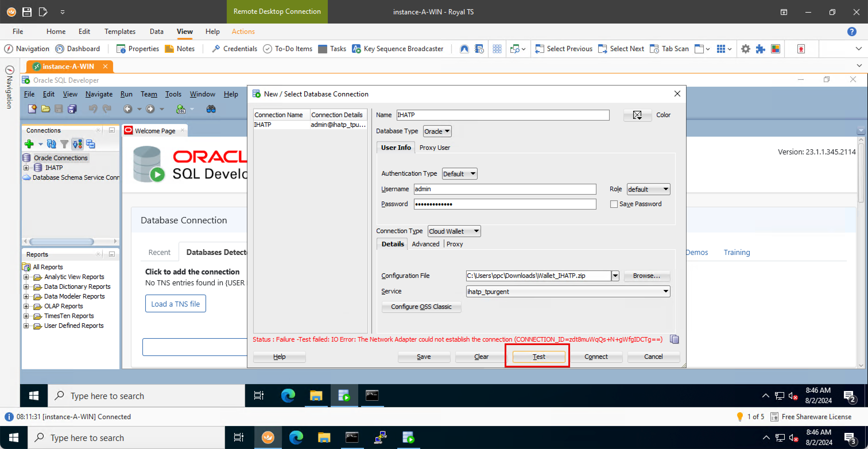Viewport: 868px width, 449px height.
Task: Enable the Save Password checkbox
Action: [614, 204]
